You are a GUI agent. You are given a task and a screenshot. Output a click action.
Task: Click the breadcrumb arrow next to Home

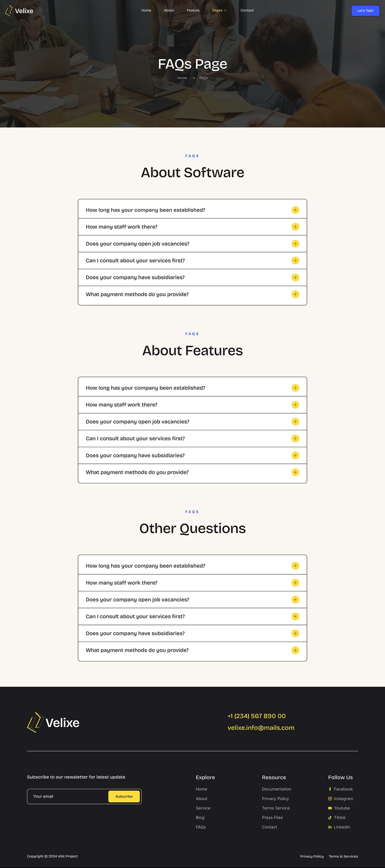pyautogui.click(x=193, y=78)
